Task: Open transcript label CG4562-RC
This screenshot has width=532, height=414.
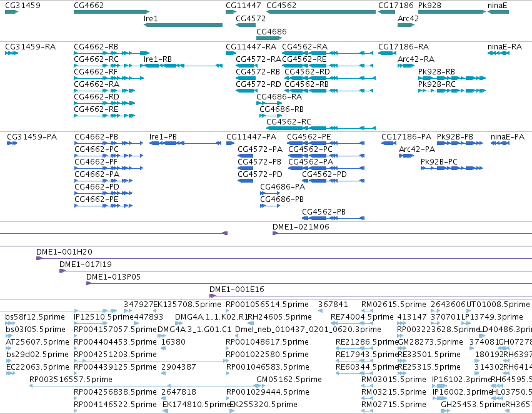Action: [289, 122]
